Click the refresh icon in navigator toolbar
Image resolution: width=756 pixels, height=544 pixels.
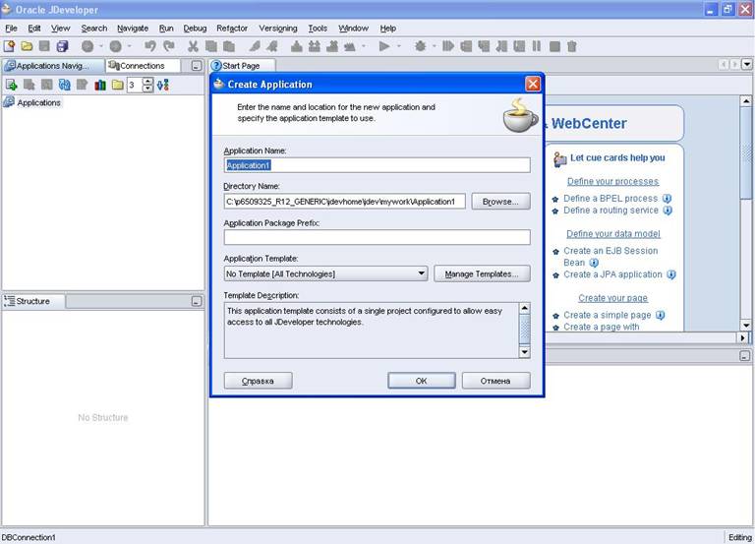coord(64,85)
